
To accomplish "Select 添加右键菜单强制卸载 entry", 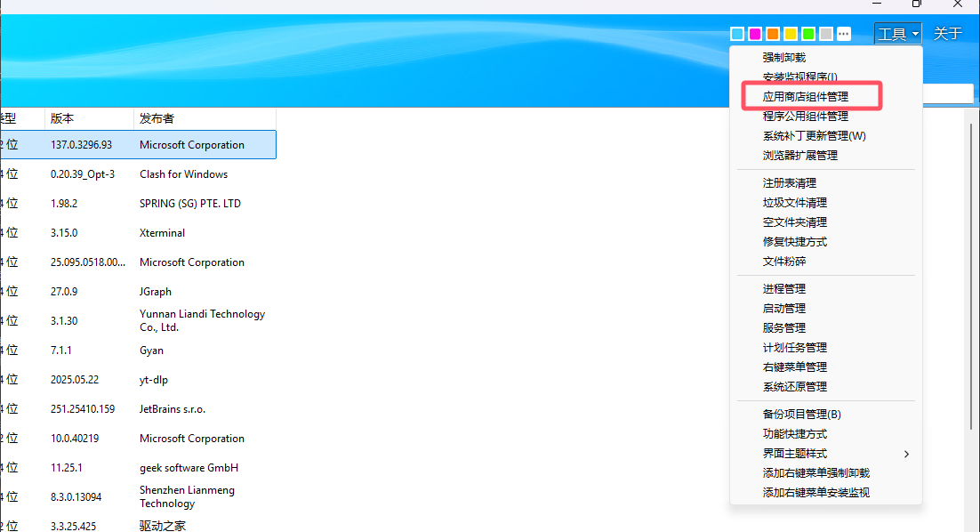I will coord(825,473).
